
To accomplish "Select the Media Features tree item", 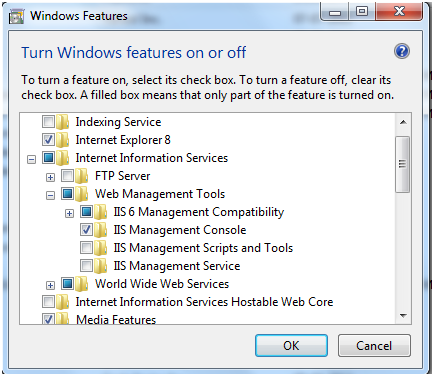I will click(x=116, y=319).
